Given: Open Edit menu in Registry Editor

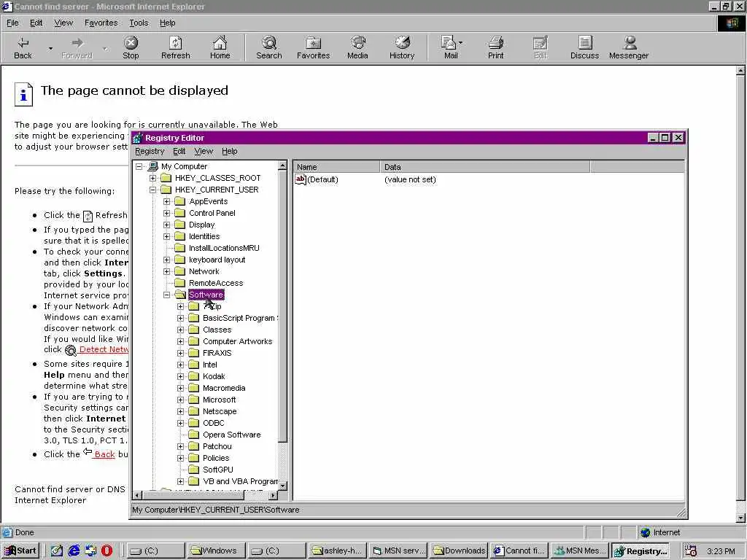Looking at the screenshot, I should (179, 151).
